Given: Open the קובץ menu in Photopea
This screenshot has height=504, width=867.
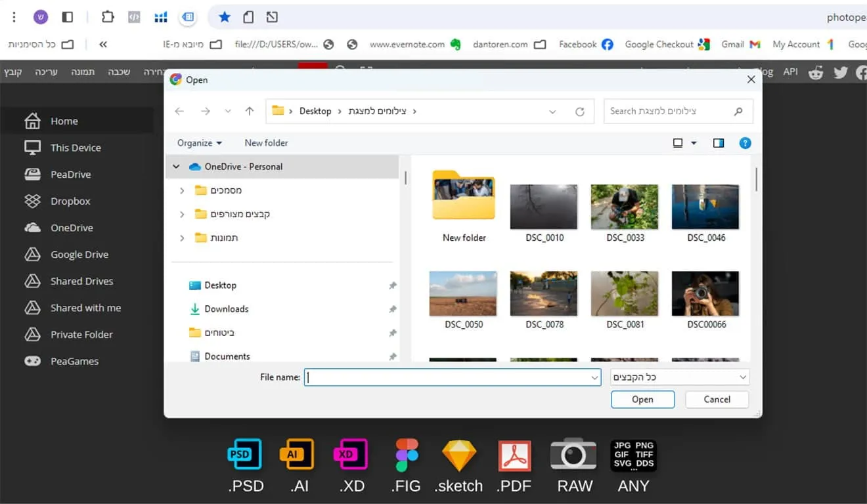Looking at the screenshot, I should 13,72.
